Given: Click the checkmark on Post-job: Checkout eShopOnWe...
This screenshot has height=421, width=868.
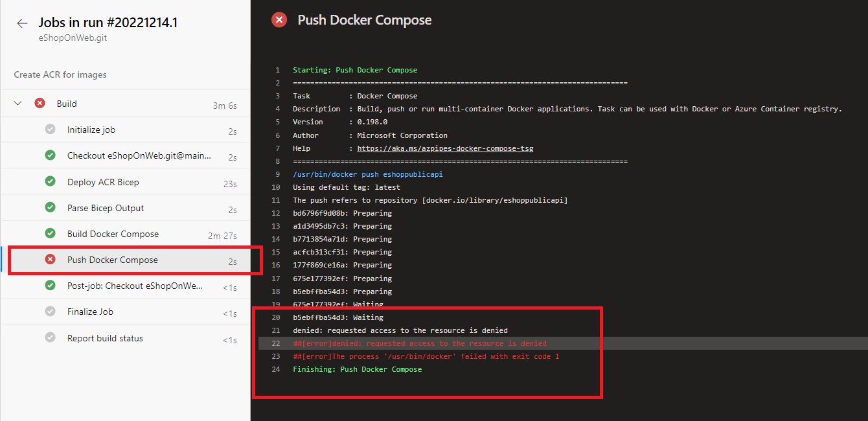Looking at the screenshot, I should (50, 286).
